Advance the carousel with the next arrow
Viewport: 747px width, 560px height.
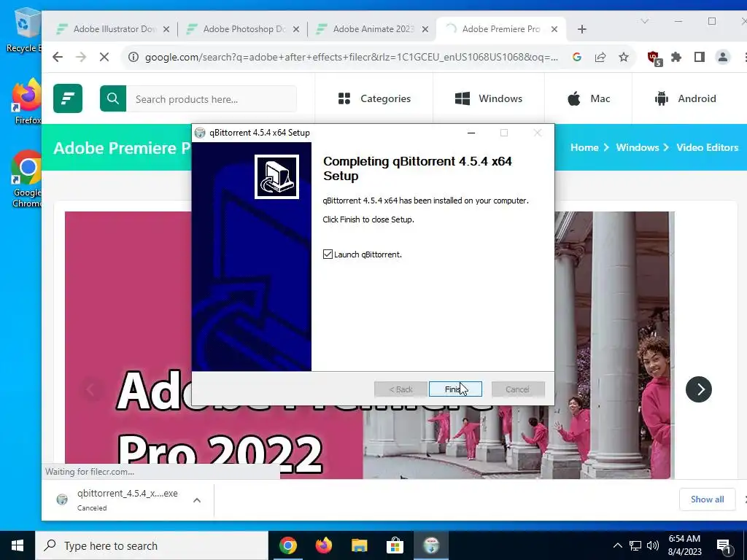[x=699, y=389]
